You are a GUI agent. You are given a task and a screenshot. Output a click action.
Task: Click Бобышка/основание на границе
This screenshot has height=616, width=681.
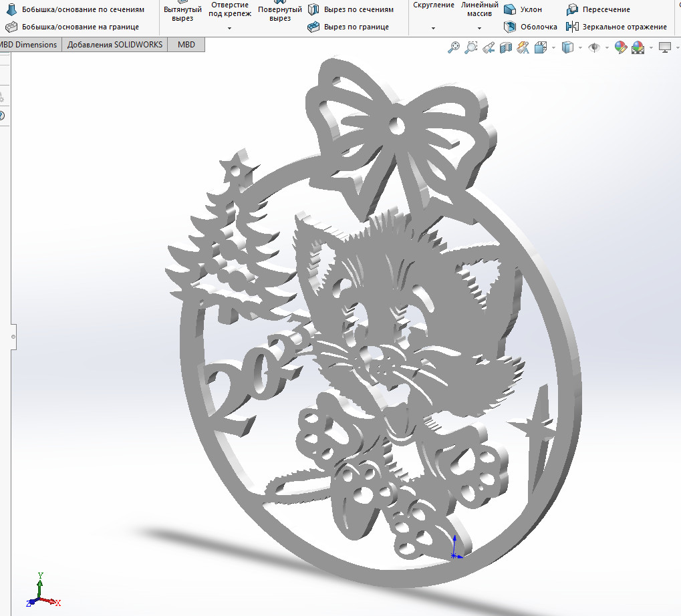point(72,27)
